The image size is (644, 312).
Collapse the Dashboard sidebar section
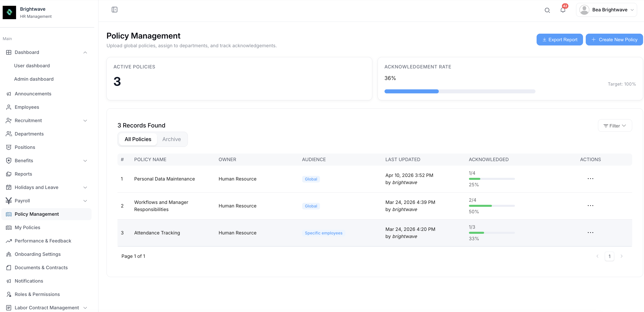click(x=85, y=52)
